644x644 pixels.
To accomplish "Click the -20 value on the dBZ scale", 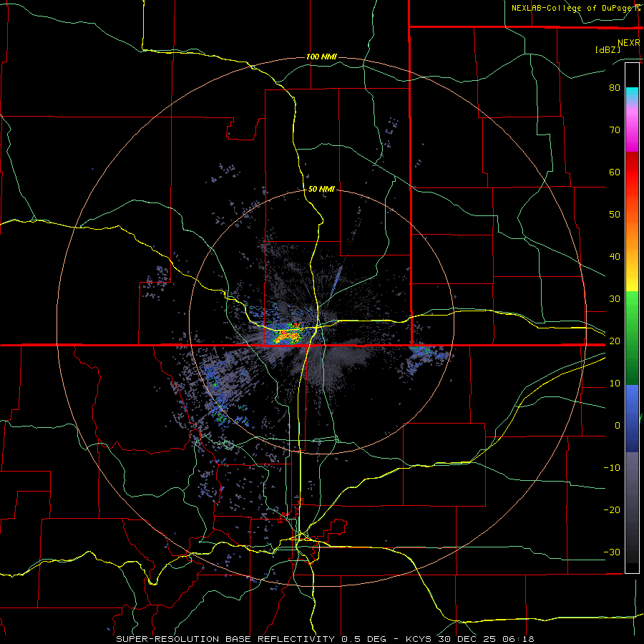I will click(612, 509).
